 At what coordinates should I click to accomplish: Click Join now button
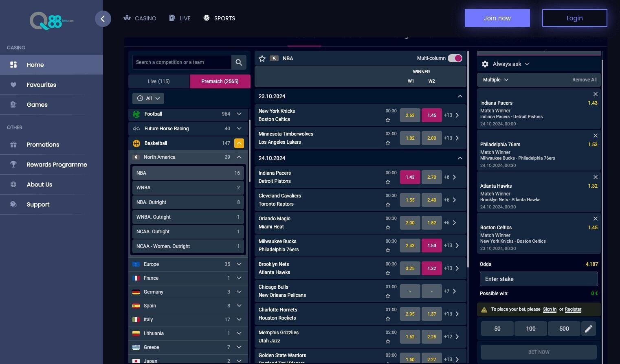coord(497,18)
